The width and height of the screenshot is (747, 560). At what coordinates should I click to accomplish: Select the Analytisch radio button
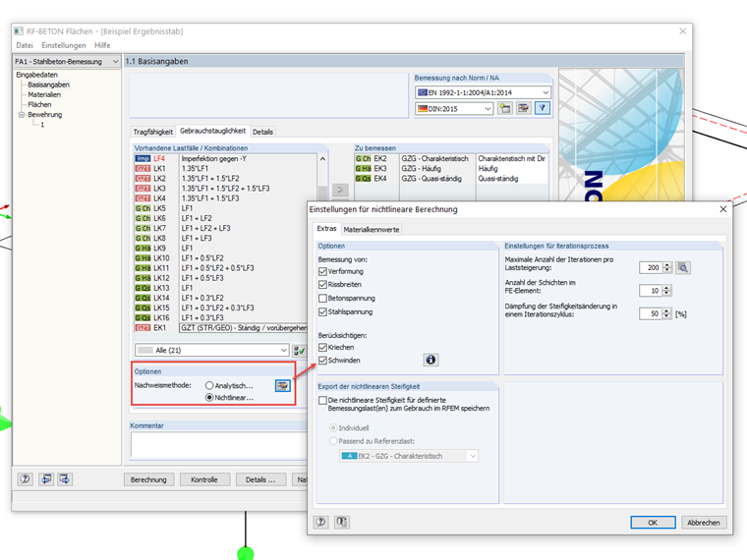tap(209, 386)
